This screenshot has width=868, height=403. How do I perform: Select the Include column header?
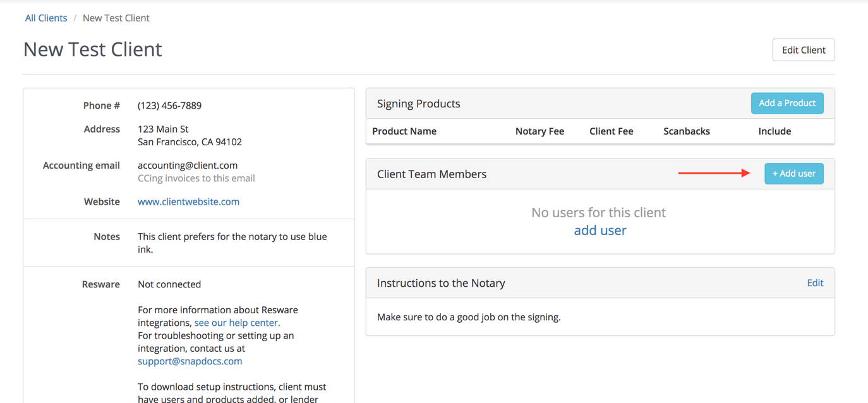(x=775, y=131)
